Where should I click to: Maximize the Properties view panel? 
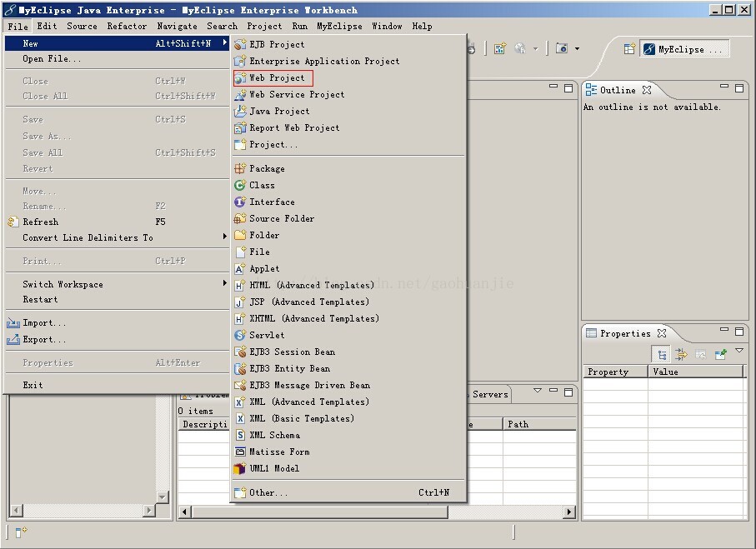pyautogui.click(x=739, y=331)
